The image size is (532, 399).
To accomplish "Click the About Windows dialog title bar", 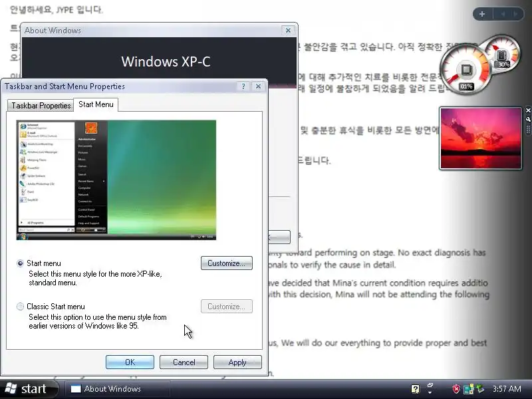I will 151,31.
